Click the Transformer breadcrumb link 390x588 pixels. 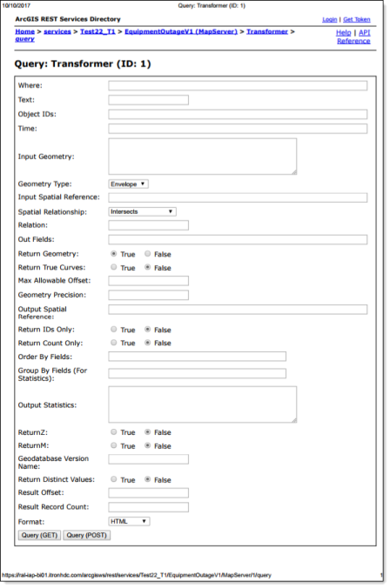267,31
